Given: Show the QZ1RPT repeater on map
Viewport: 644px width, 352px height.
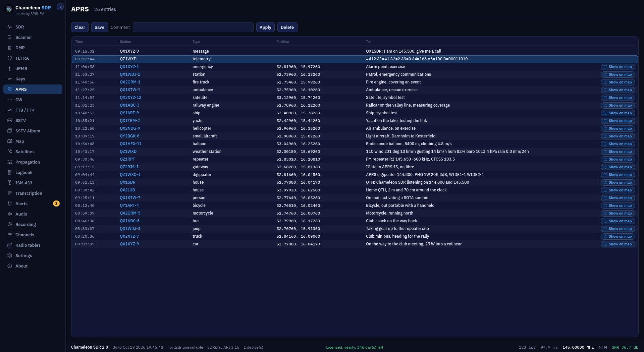Looking at the screenshot, I should click(618, 159).
